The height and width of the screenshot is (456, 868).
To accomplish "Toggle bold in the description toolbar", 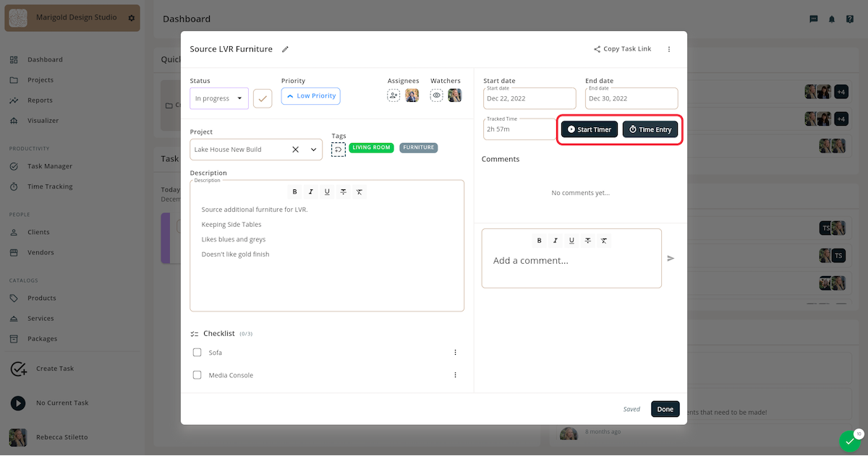I will [294, 192].
